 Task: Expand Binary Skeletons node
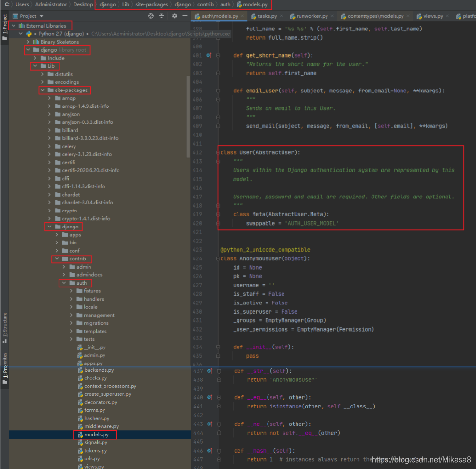point(28,42)
